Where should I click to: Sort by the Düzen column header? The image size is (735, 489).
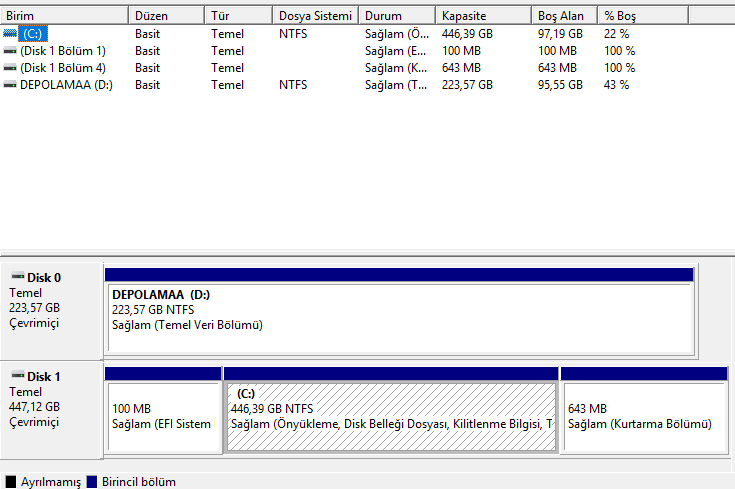pos(166,16)
